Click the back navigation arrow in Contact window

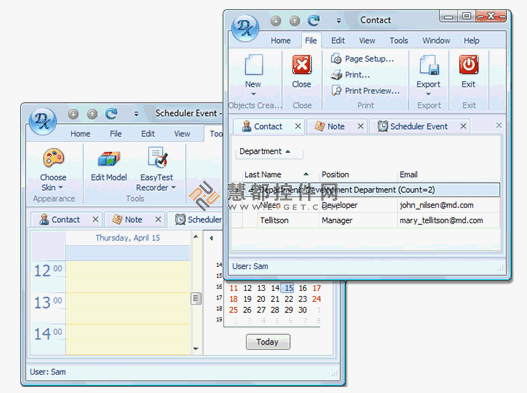[276, 21]
